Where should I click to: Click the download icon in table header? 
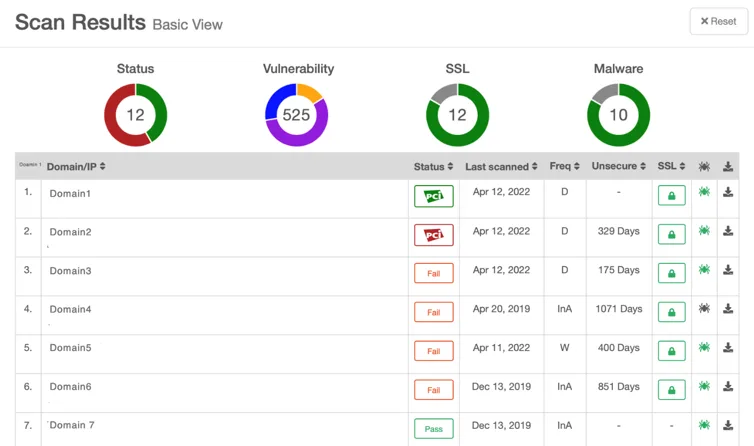728,166
